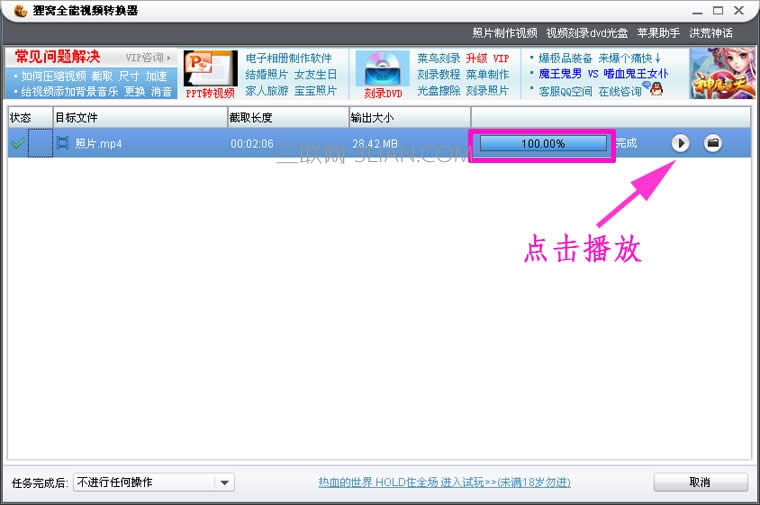760x505 pixels.
Task: Open 视频刻录dvd光盘 in the top menu
Action: (587, 33)
